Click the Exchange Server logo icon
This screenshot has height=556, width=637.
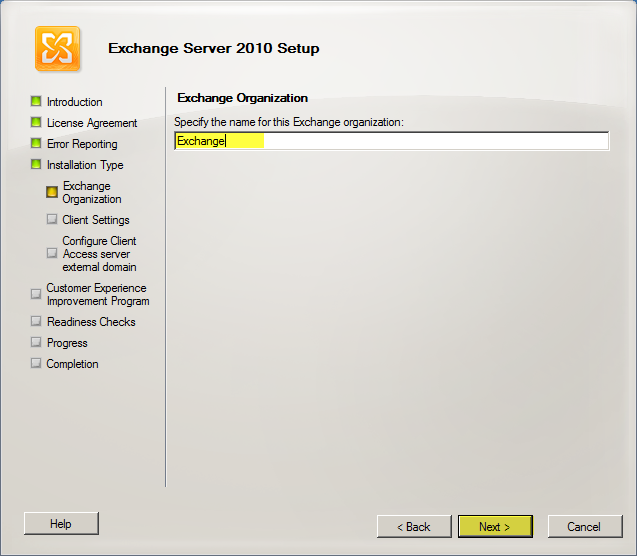tap(57, 49)
